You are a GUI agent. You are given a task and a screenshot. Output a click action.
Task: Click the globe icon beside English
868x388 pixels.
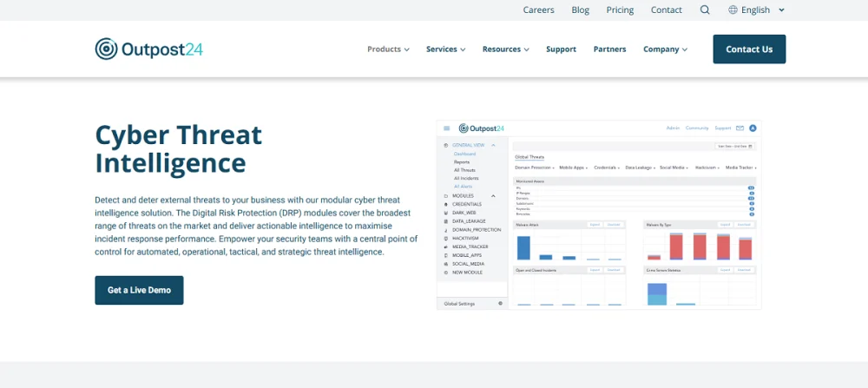click(733, 10)
